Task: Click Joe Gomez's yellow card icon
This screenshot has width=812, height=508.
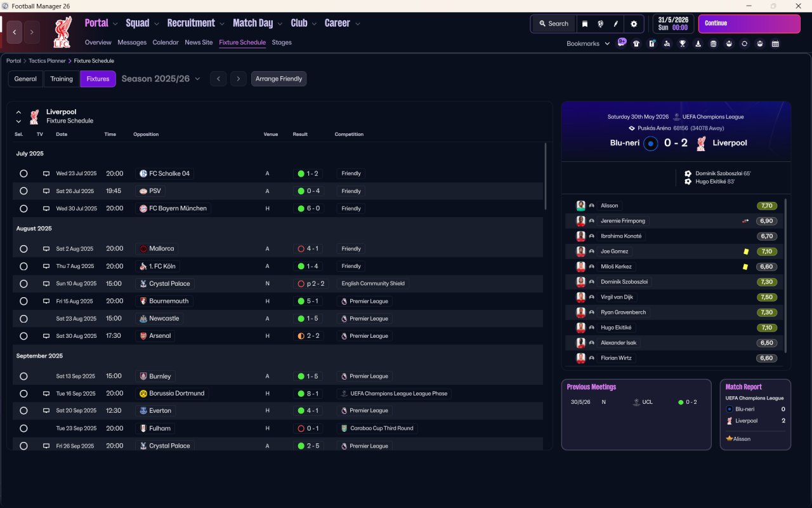Action: [x=746, y=251]
